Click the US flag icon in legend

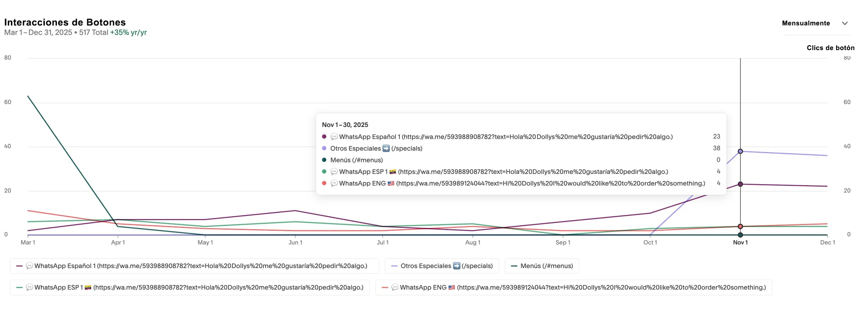(x=452, y=287)
